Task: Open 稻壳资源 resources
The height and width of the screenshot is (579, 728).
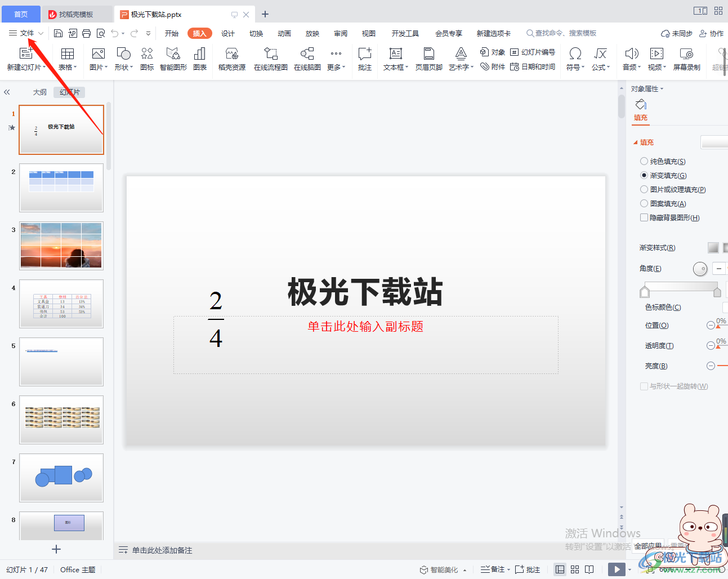Action: point(232,59)
